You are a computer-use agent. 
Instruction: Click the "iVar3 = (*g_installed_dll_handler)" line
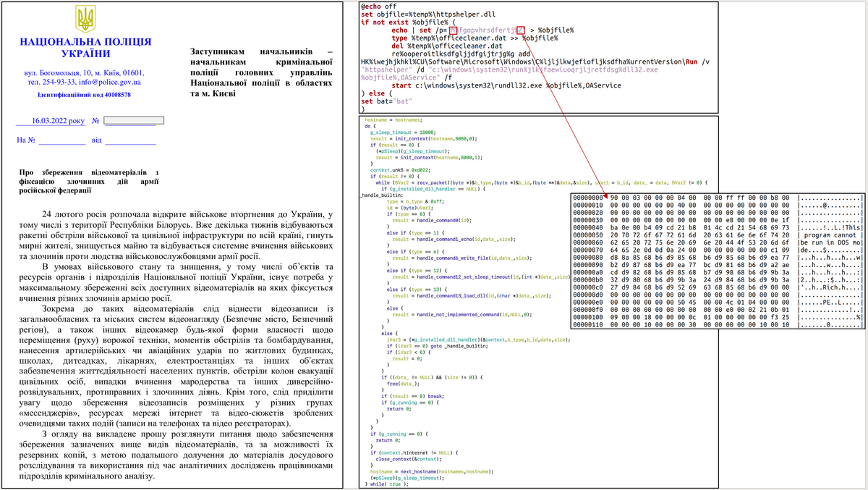point(478,339)
